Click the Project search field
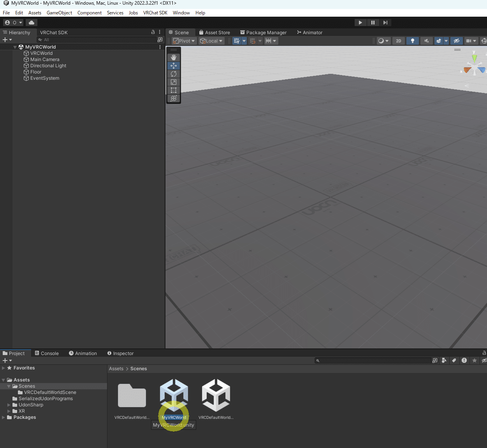 (373, 360)
